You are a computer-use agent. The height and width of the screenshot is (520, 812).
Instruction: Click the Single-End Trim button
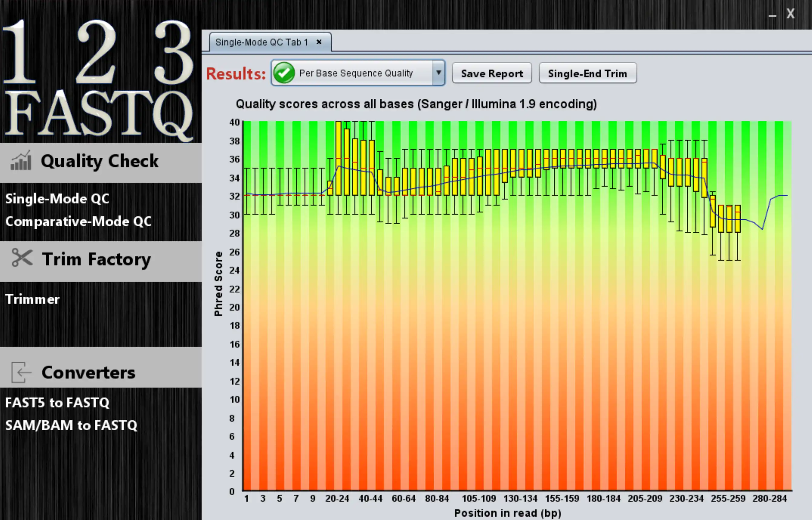[x=587, y=73]
